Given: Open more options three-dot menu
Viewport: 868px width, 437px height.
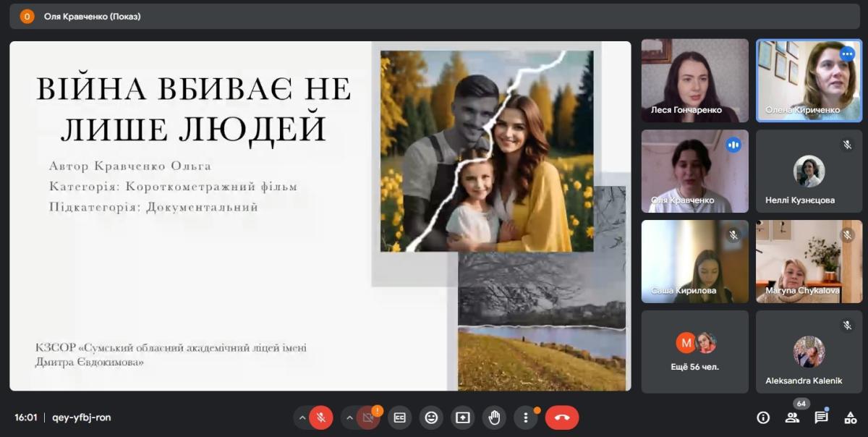Looking at the screenshot, I should coord(526,417).
